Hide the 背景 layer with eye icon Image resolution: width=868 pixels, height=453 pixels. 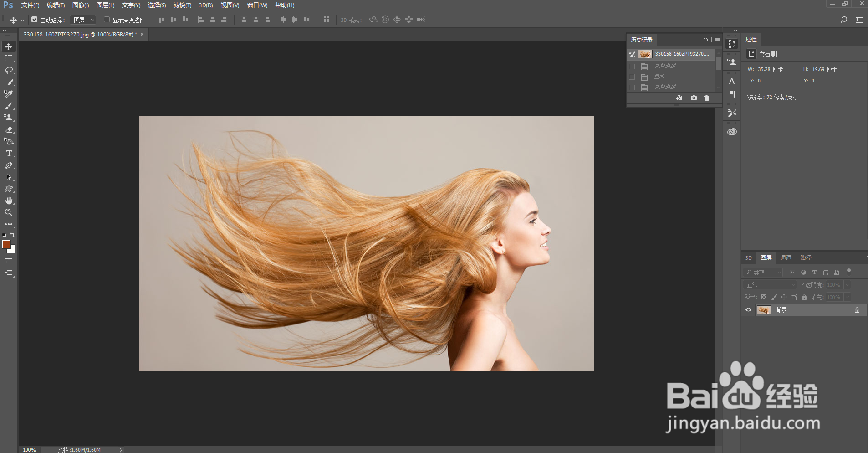[748, 310]
